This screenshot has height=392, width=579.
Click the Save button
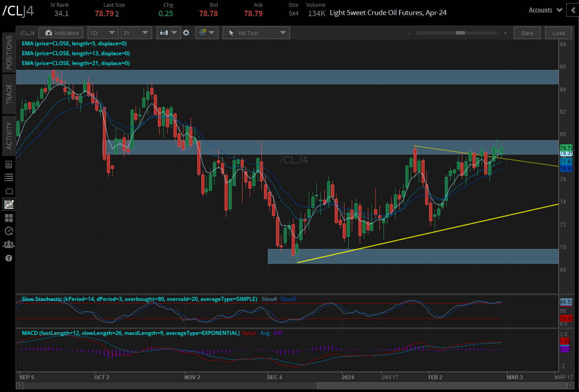tap(527, 33)
